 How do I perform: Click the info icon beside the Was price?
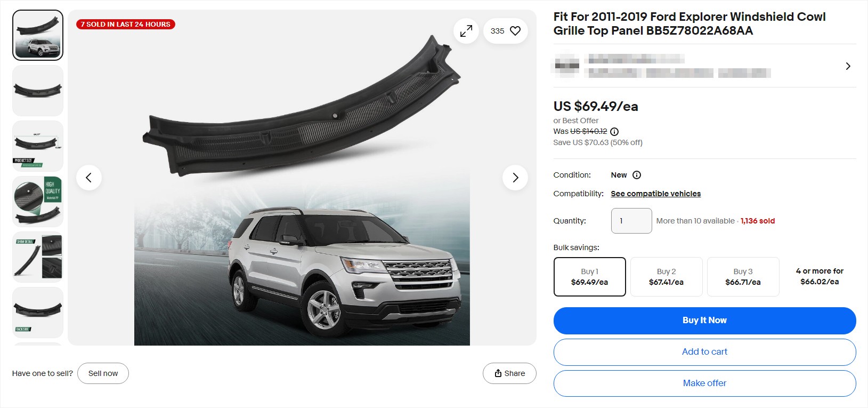[x=614, y=131]
